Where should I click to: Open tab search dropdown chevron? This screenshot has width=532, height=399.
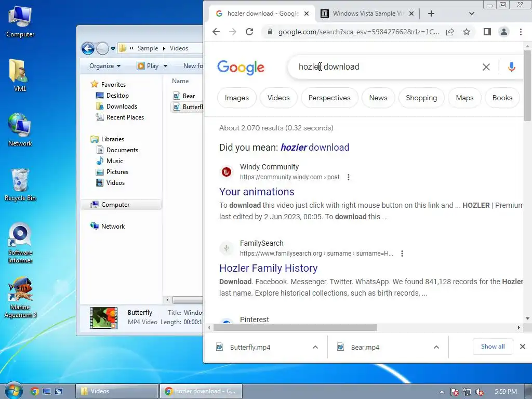pyautogui.click(x=471, y=14)
